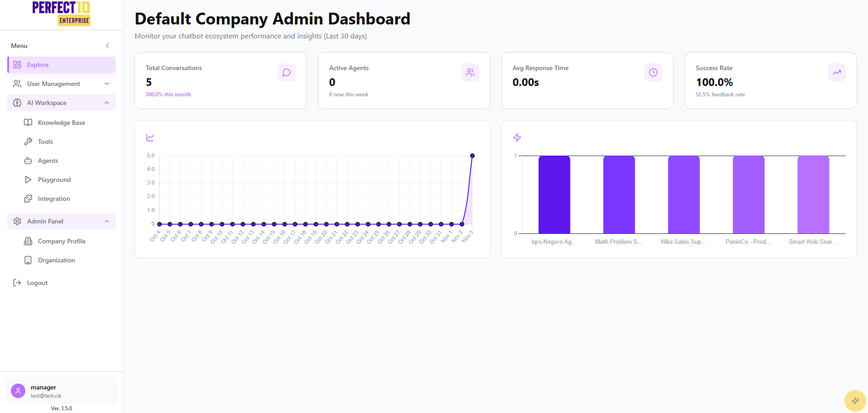
Task: Click the lightning bolt icon above bar chart
Action: pos(517,138)
